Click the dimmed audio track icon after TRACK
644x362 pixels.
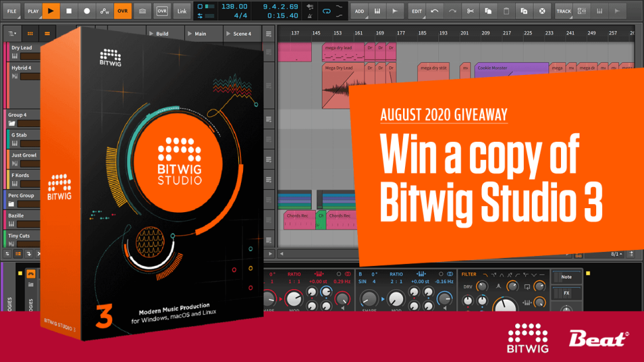click(617, 11)
